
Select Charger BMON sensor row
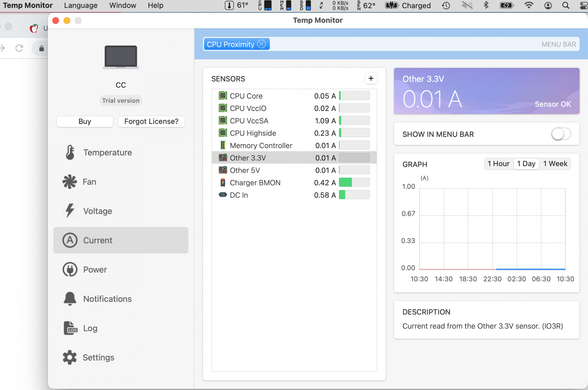point(255,182)
